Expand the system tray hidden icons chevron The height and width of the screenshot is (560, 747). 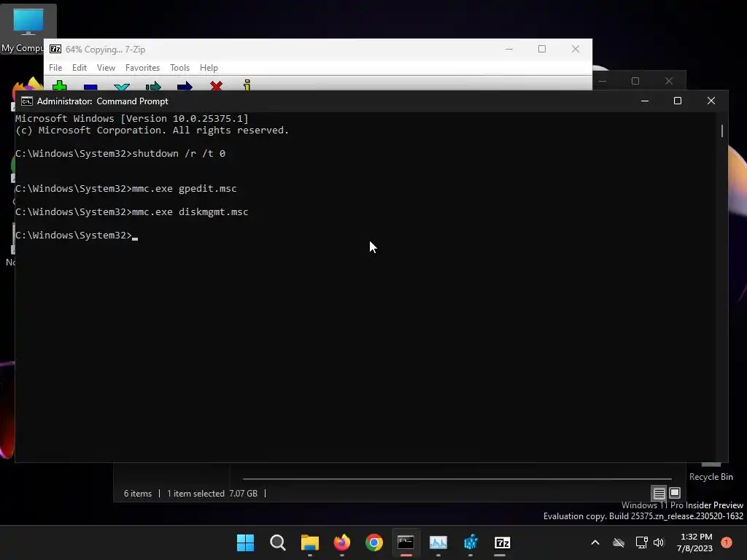click(x=595, y=542)
